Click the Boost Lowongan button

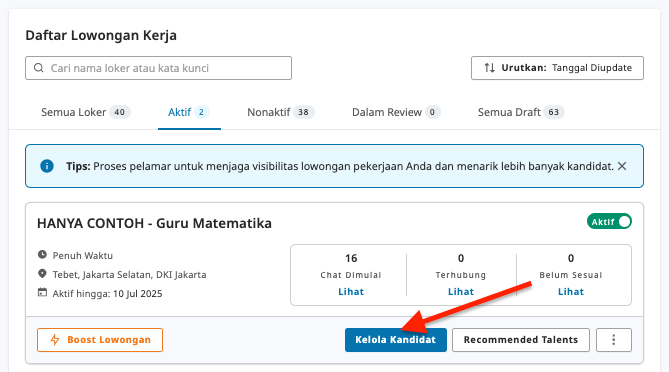coord(100,340)
